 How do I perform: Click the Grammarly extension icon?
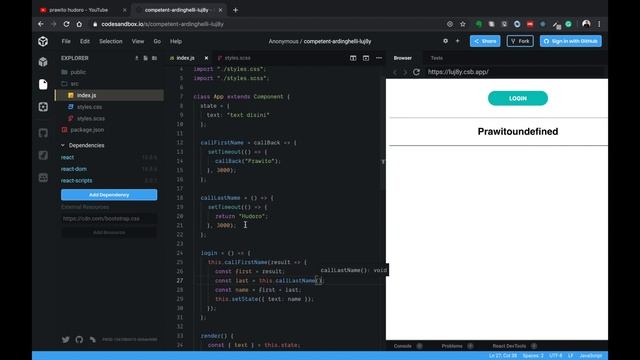click(x=569, y=24)
